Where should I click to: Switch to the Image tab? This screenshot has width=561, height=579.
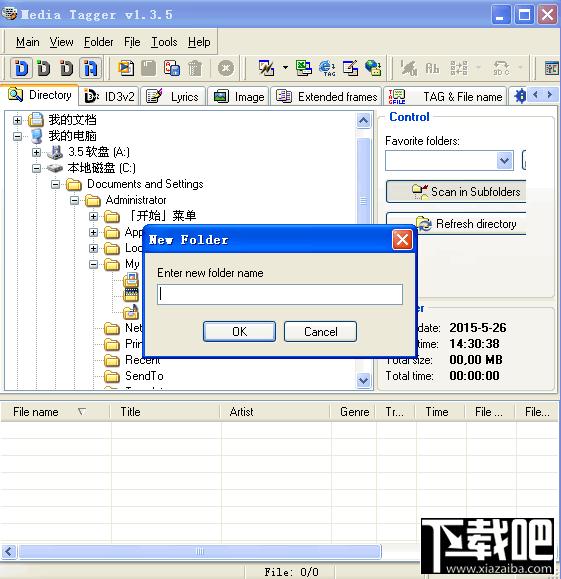click(238, 97)
